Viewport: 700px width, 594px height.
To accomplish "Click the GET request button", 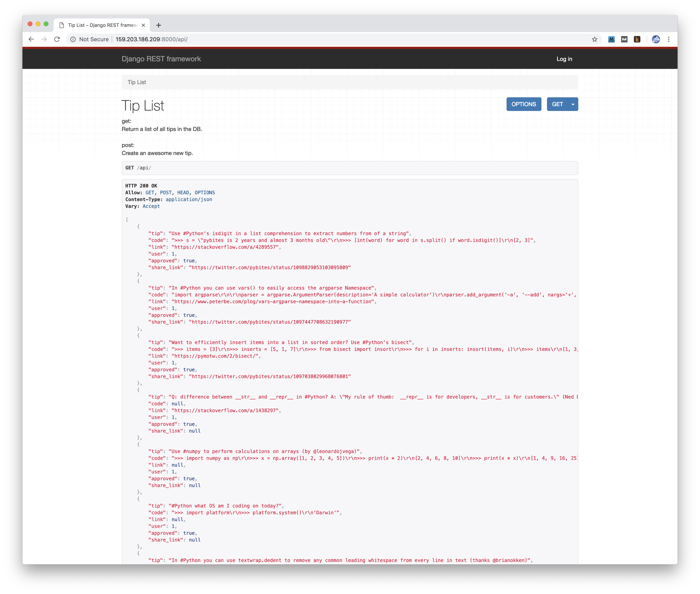I will click(557, 104).
